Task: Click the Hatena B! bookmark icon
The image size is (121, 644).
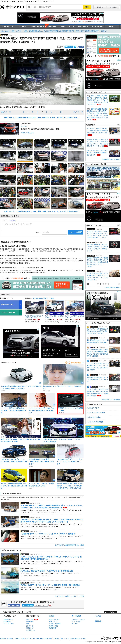Action: coord(75,47)
